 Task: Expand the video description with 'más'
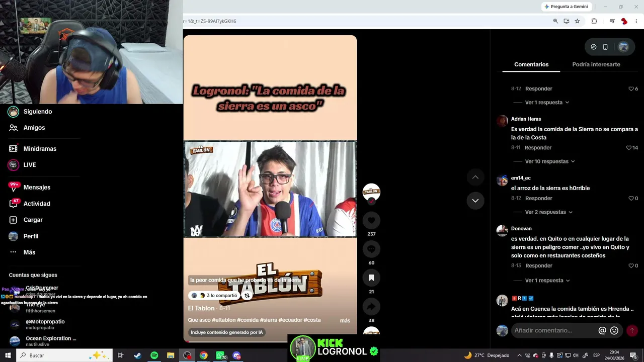pyautogui.click(x=345, y=320)
